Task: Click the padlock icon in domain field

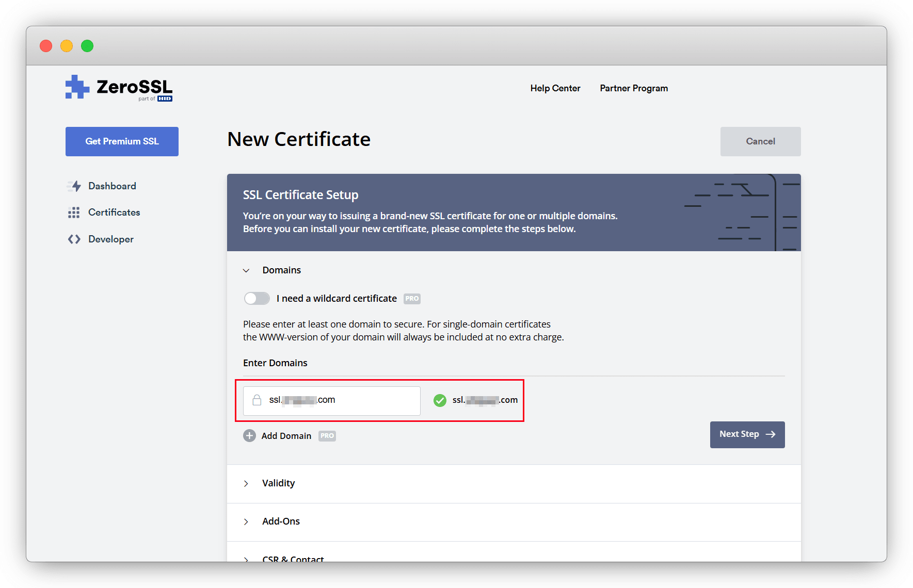Action: (257, 400)
